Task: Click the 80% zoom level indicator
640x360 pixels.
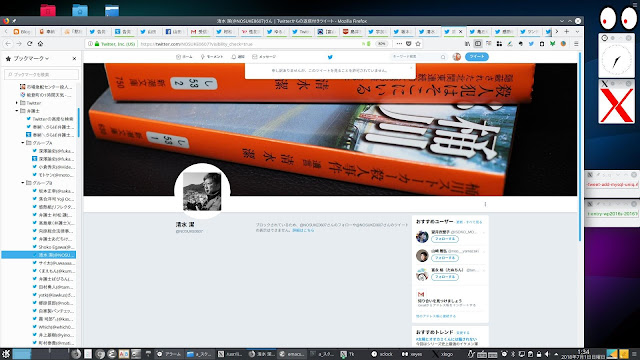Action: coord(381,44)
